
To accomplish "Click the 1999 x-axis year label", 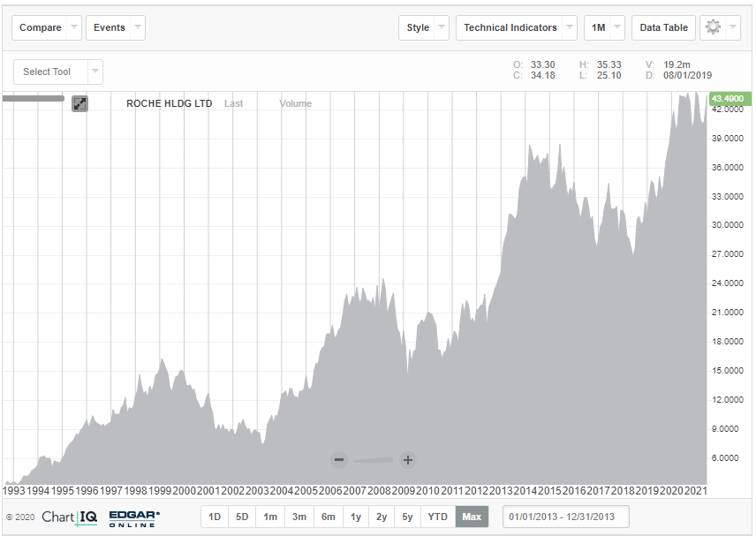I will tap(160, 491).
